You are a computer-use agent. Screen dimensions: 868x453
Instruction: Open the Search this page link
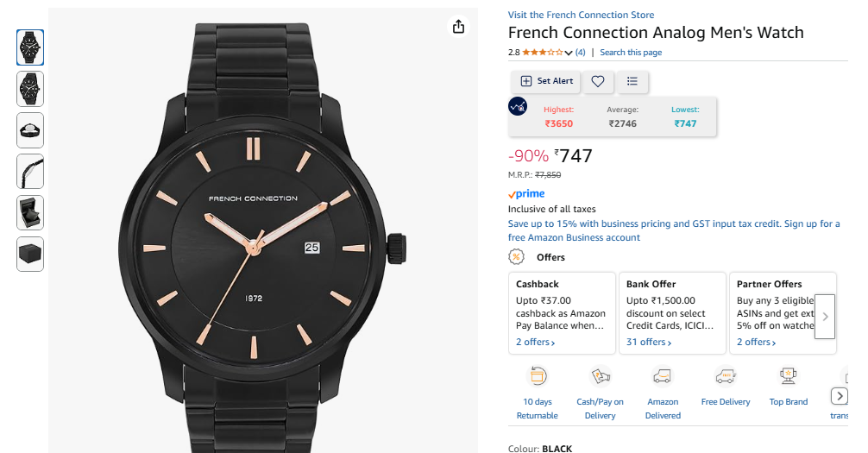pyautogui.click(x=631, y=53)
